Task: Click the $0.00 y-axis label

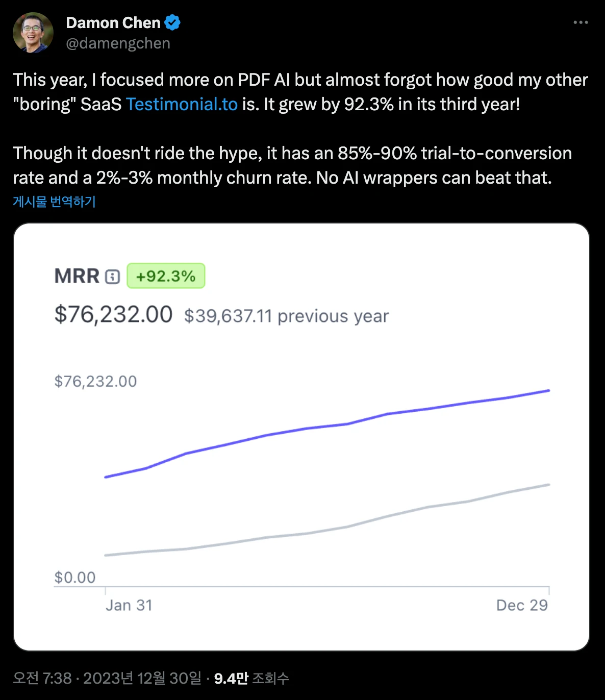Action: pos(75,578)
